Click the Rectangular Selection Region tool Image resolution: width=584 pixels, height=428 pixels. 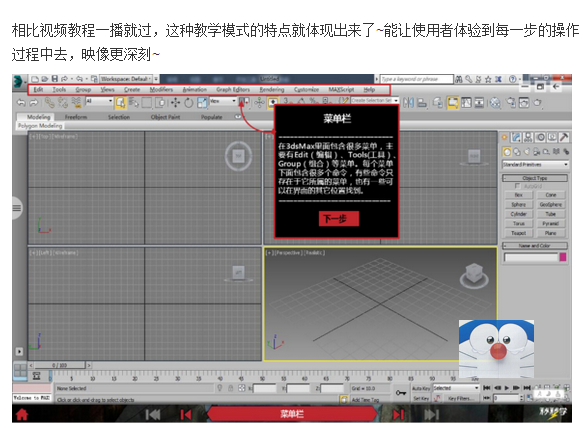[x=147, y=102]
